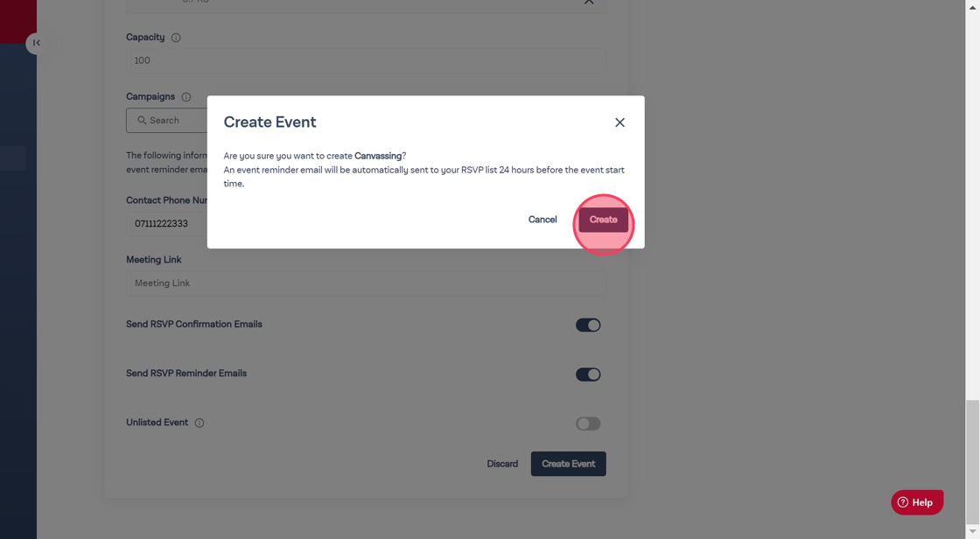Toggle Send RSVP Confirmation Emails switch
980x539 pixels.
(x=587, y=325)
